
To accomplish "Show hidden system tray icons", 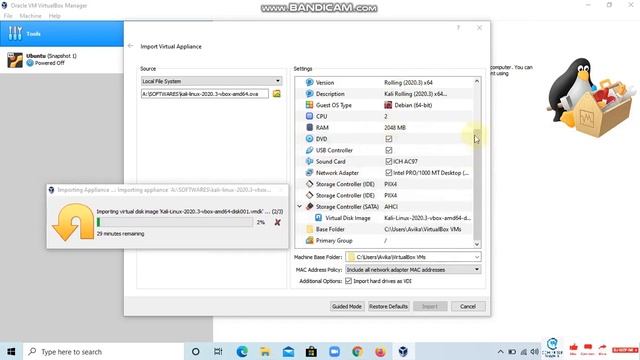I will click(x=500, y=351).
